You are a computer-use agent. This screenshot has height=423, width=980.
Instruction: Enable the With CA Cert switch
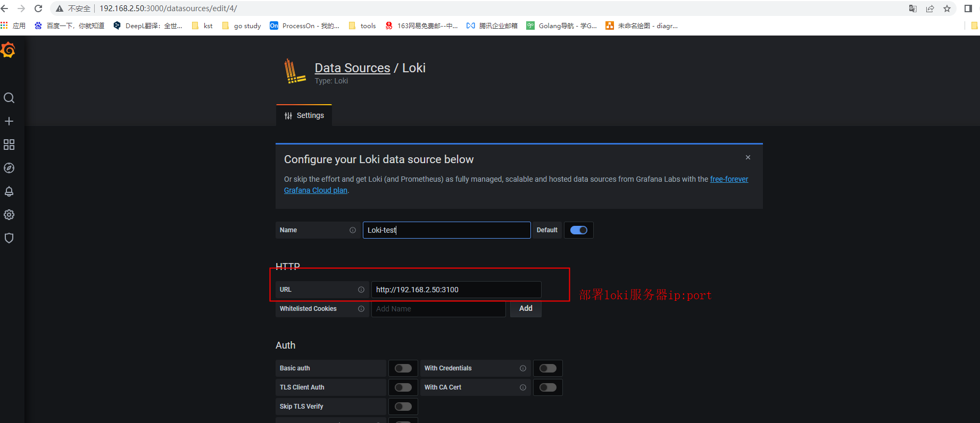click(548, 387)
